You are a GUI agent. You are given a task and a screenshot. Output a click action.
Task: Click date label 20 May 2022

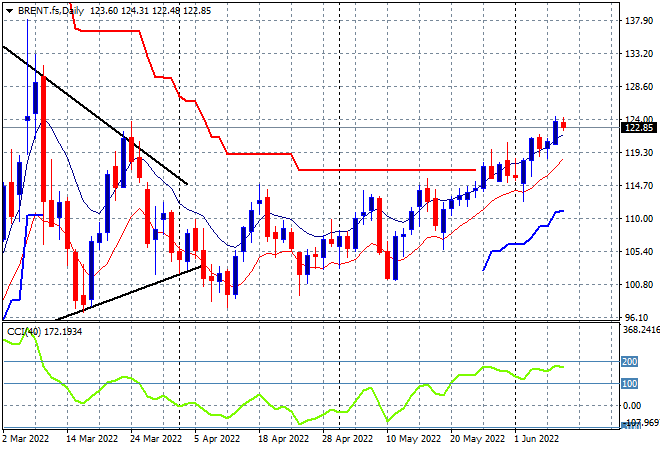[478, 439]
